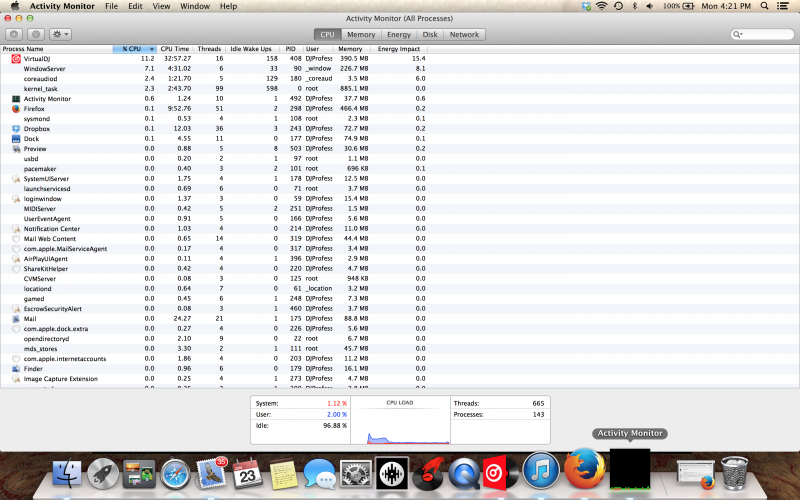Open the Time Machine menu bar icon

pos(618,6)
